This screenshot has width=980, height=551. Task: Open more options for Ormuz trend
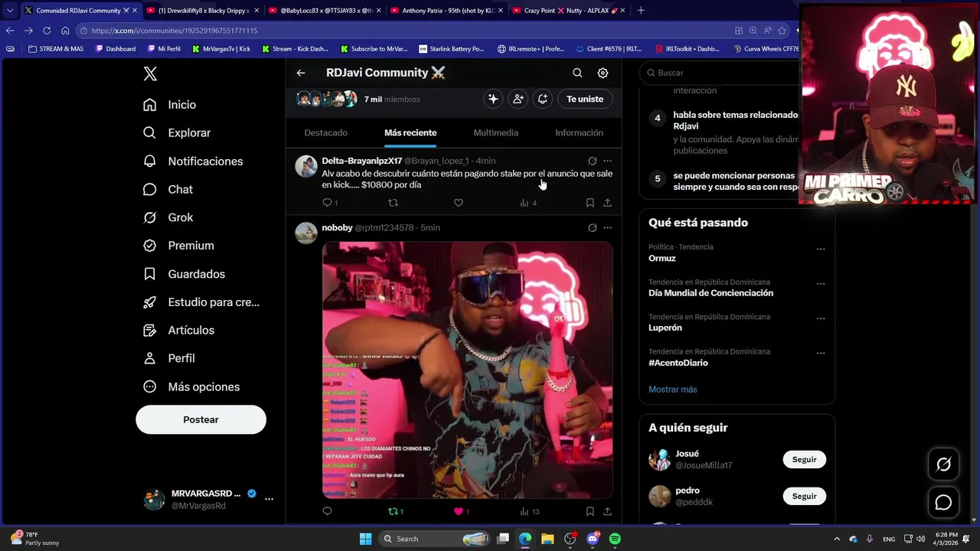(x=821, y=249)
